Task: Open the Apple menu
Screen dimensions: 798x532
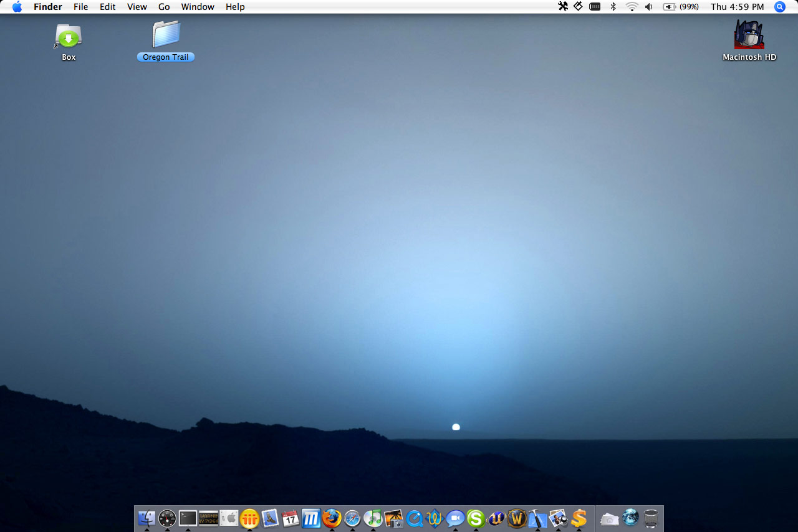Action: (17, 7)
